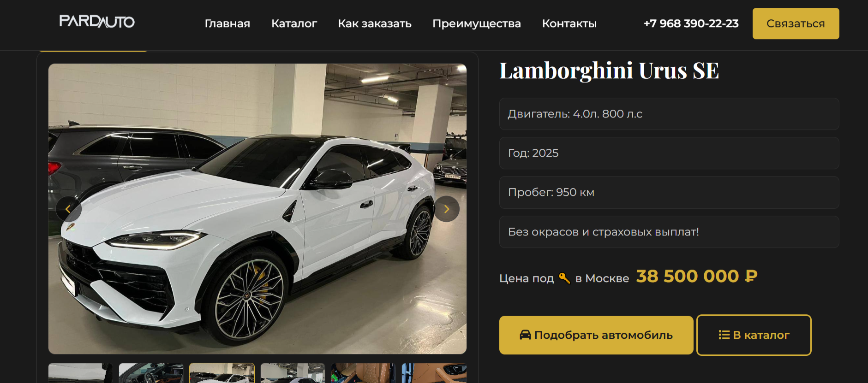Go to the Каталог menu item
The image size is (868, 383).
294,24
